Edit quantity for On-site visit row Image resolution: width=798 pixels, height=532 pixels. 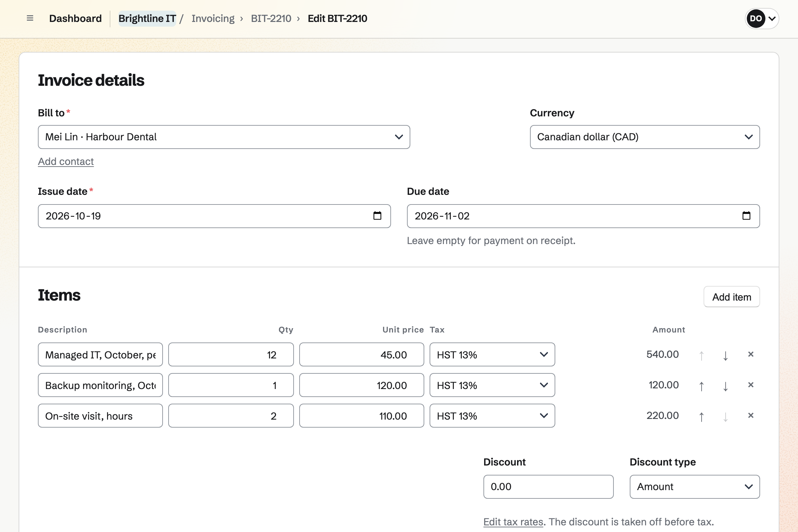tap(231, 416)
